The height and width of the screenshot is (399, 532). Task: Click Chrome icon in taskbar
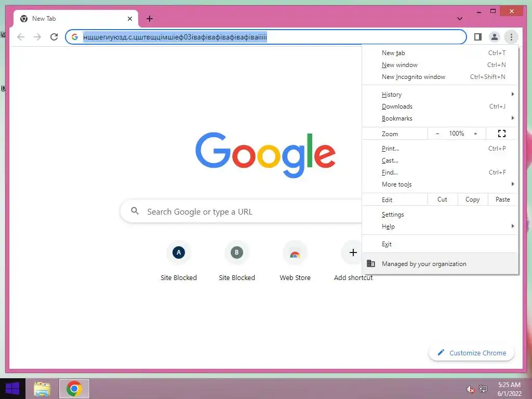pos(74,389)
